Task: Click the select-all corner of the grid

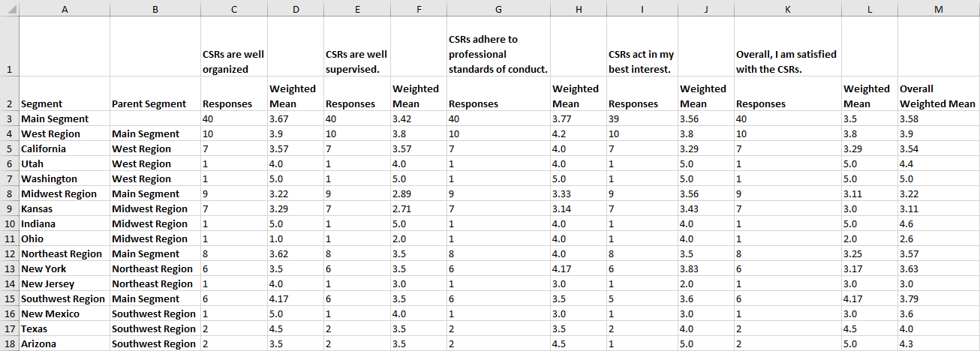Action: click(8, 8)
